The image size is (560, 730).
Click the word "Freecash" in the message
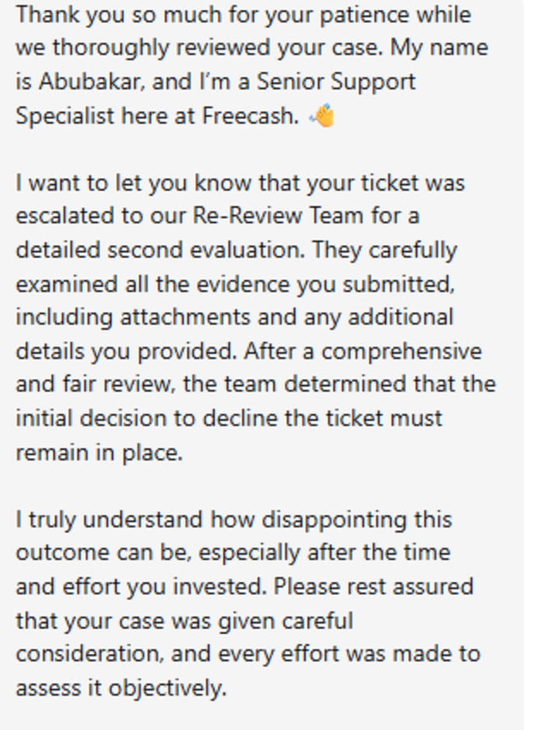pos(250,116)
